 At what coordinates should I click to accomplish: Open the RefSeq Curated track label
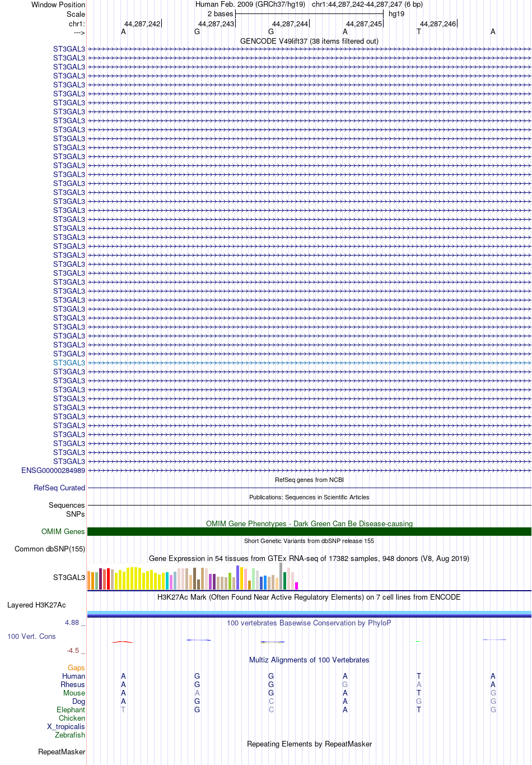click(59, 488)
